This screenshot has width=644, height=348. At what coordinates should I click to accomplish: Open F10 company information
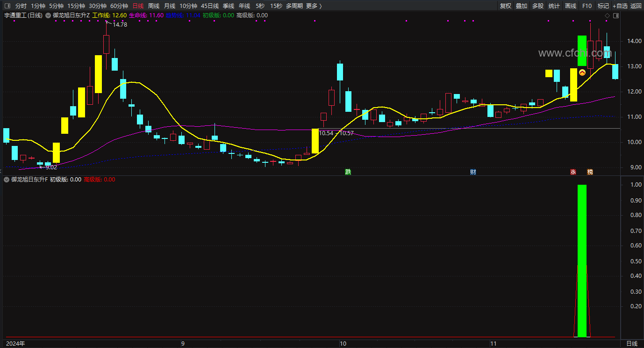click(587, 6)
